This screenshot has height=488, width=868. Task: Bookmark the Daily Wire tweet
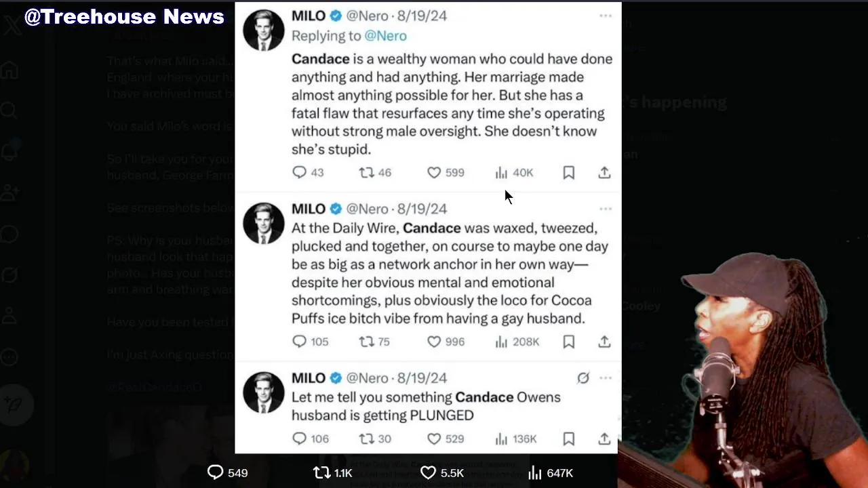pyautogui.click(x=569, y=342)
